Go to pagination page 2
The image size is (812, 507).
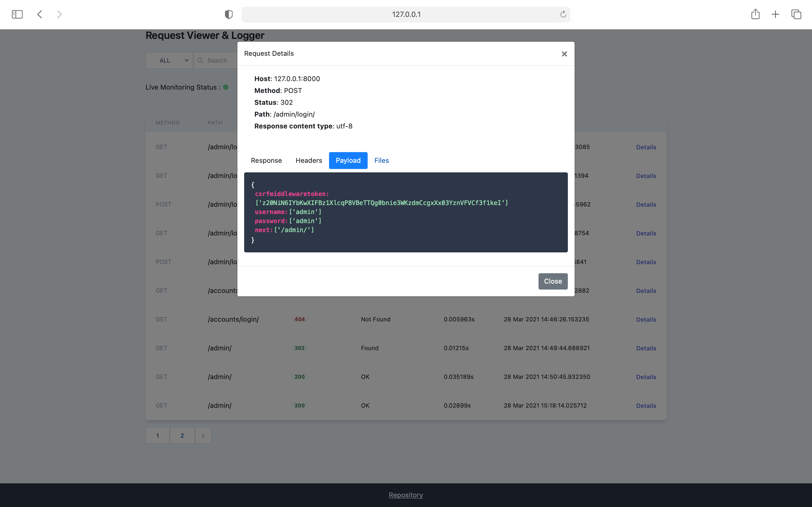click(x=182, y=435)
